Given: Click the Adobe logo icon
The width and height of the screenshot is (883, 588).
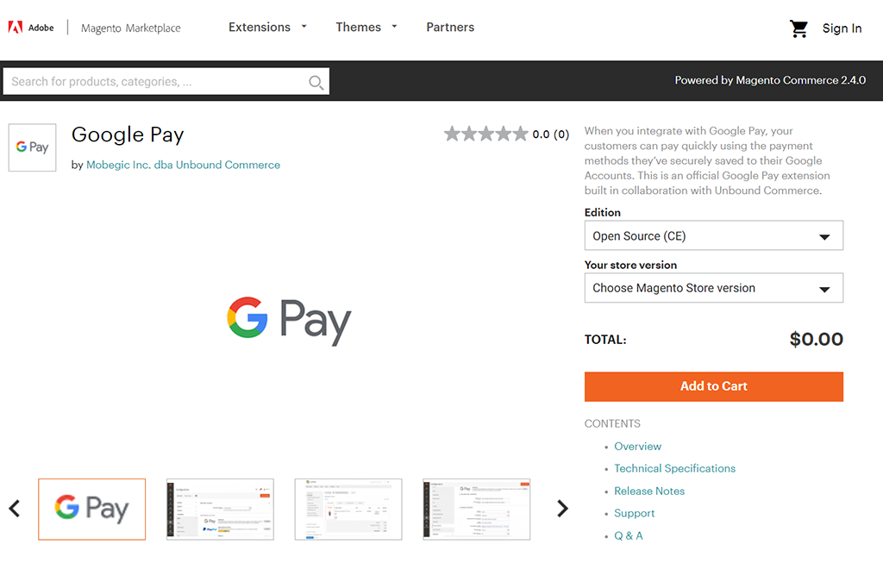Looking at the screenshot, I should (16, 27).
